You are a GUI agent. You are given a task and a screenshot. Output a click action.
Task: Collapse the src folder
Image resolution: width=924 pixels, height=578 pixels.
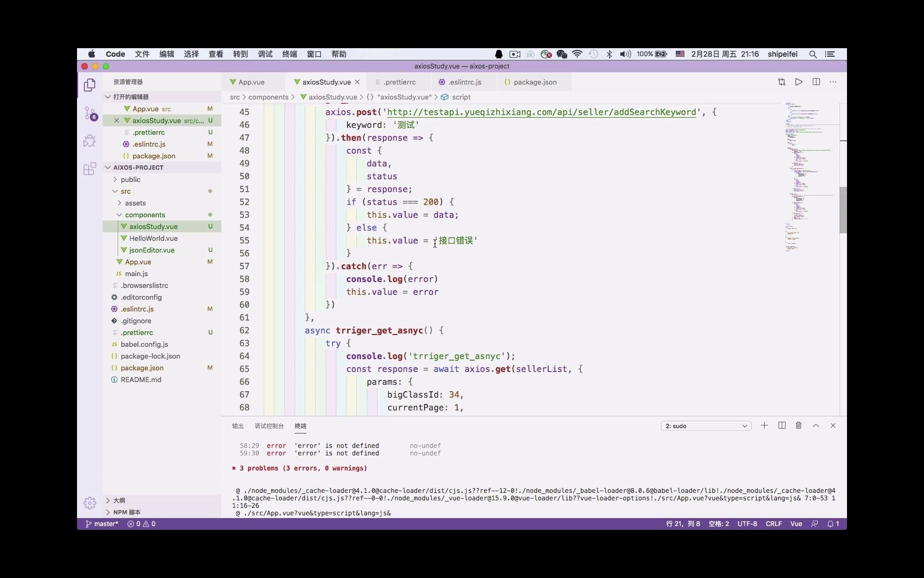click(x=162, y=191)
